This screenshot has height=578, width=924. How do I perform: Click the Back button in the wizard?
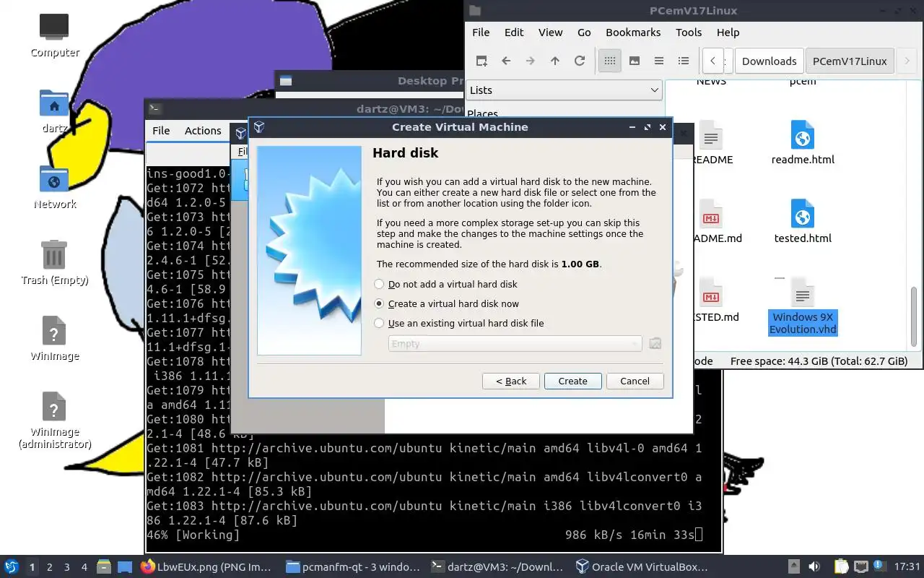[x=511, y=381]
